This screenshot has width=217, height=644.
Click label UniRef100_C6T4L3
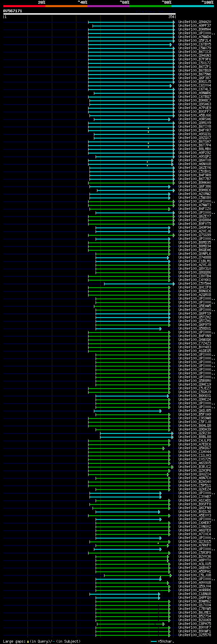[x=195, y=89]
